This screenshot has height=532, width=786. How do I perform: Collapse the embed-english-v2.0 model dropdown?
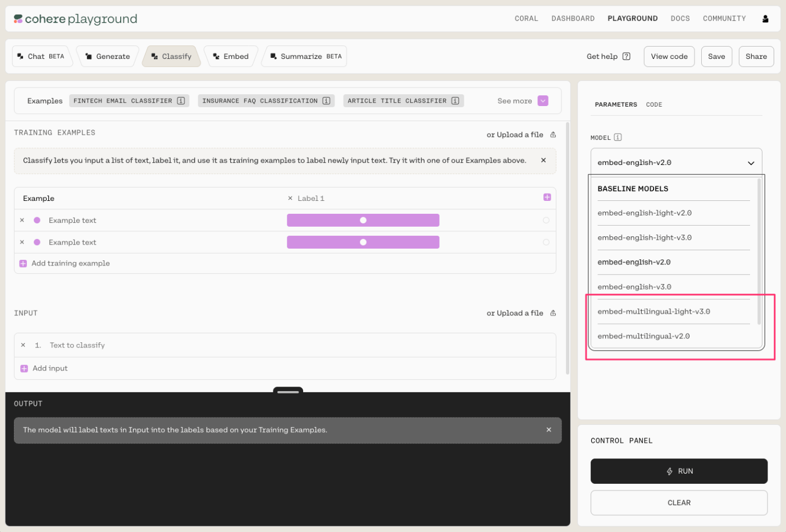click(676, 163)
